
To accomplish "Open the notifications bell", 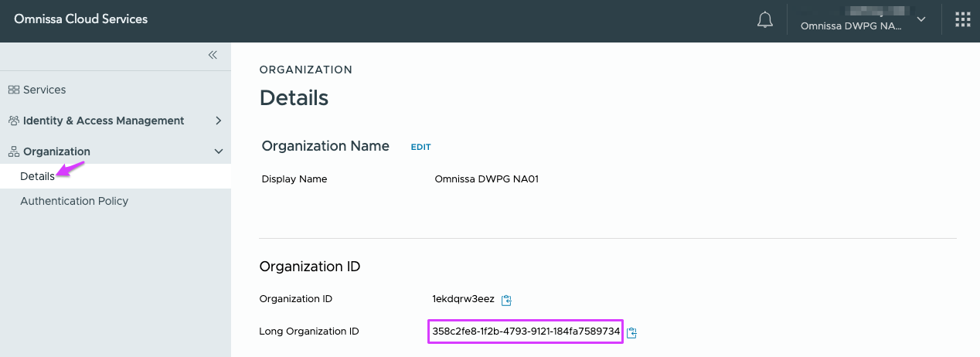I will [764, 20].
